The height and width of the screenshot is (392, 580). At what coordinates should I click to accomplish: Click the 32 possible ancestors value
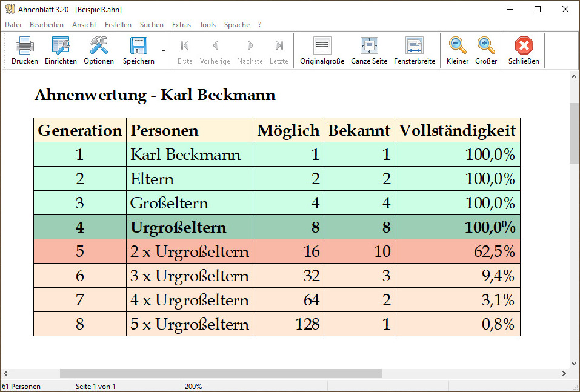coord(312,276)
